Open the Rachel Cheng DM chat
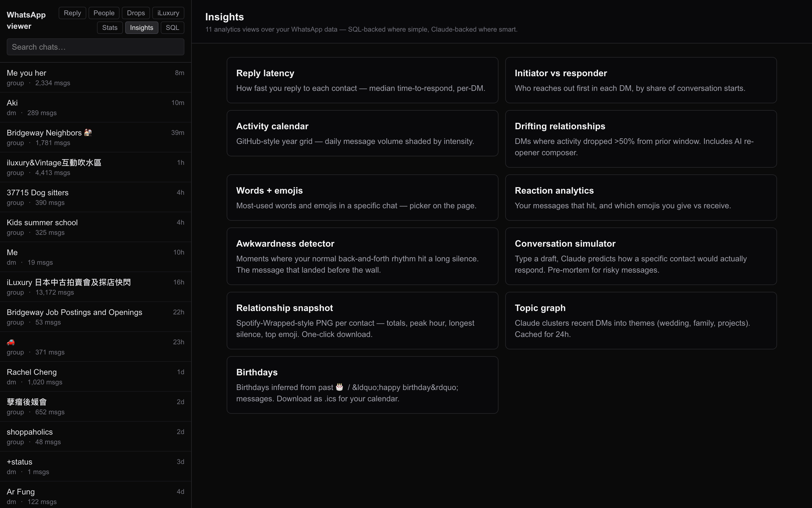The width and height of the screenshot is (812, 508). pos(95,377)
